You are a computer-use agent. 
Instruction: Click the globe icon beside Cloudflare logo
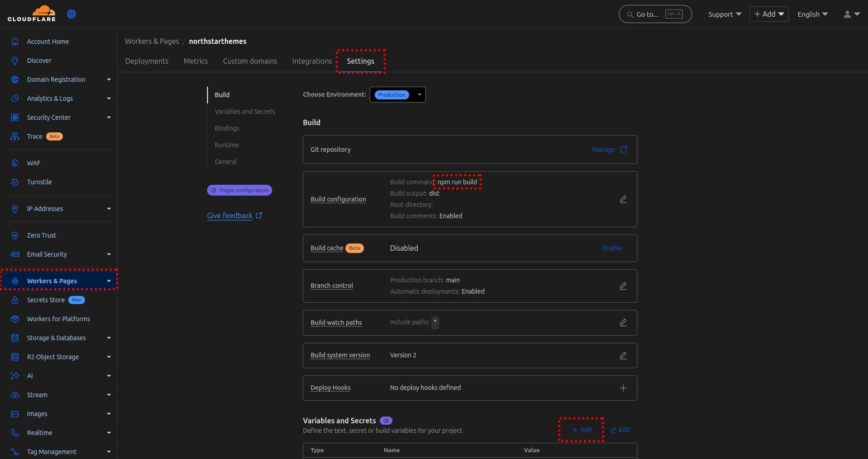click(x=71, y=14)
